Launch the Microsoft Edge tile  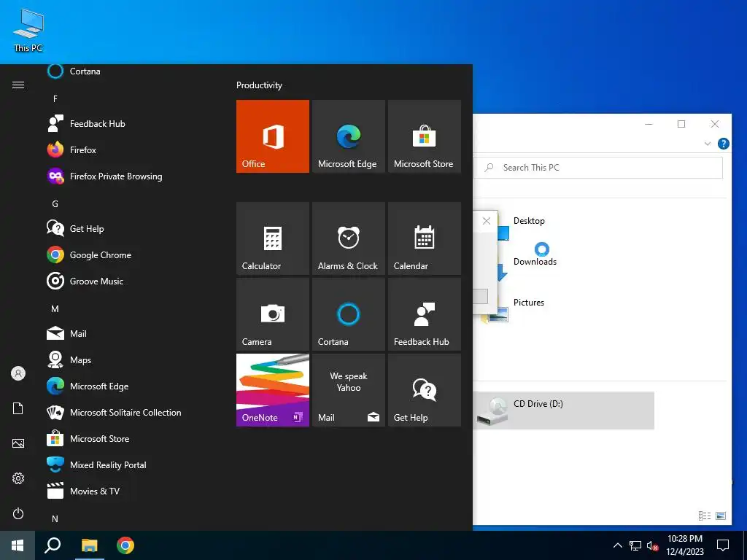point(348,136)
